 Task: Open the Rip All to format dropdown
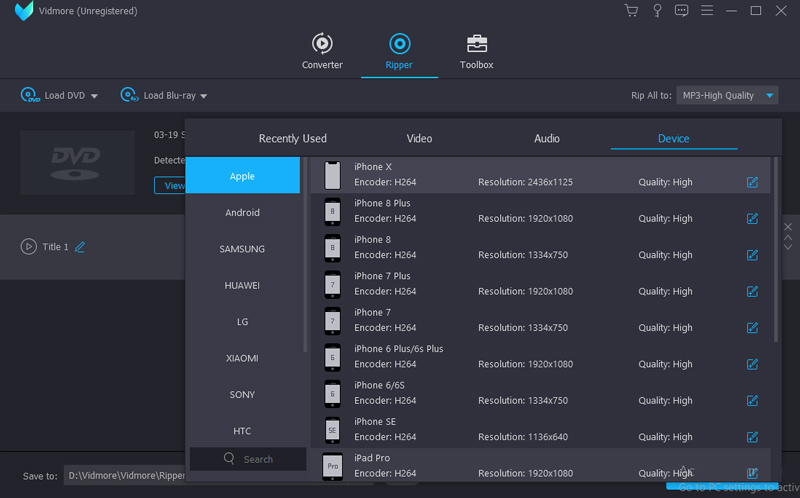[x=770, y=96]
